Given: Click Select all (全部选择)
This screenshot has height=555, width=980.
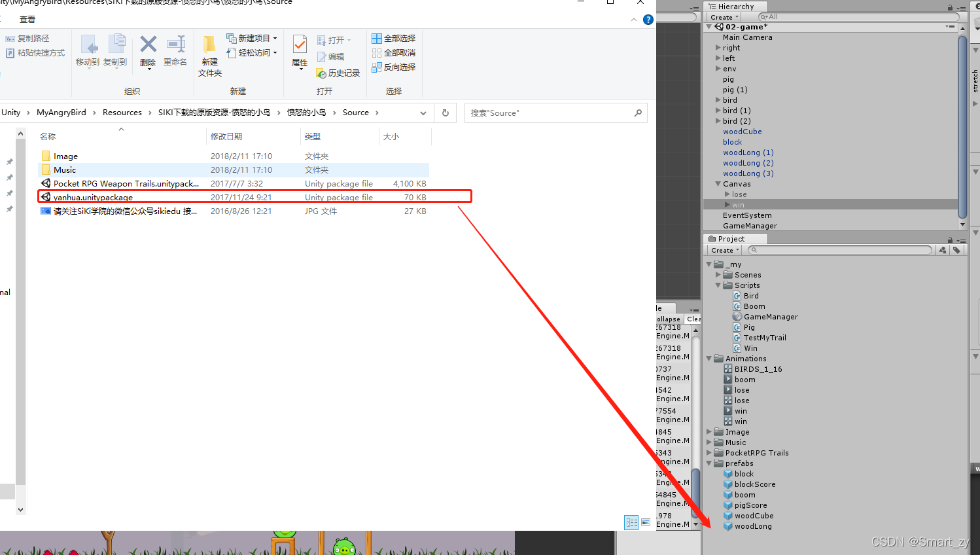Looking at the screenshot, I should (394, 38).
